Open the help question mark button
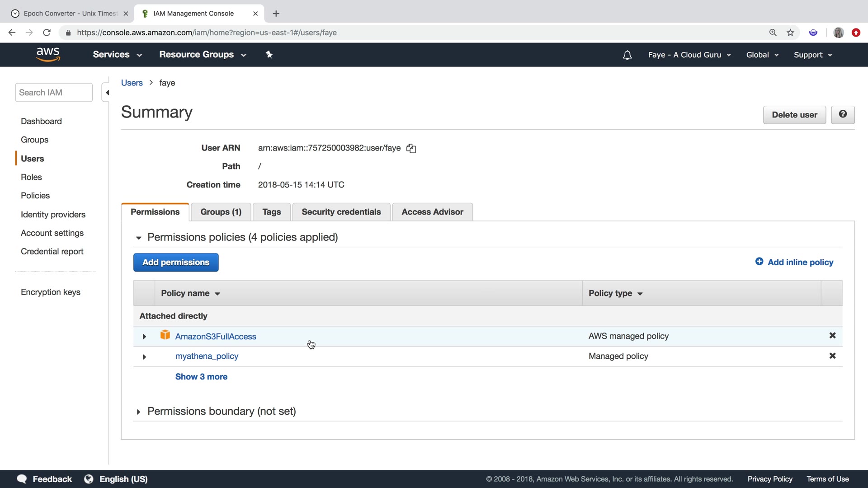Screen dimensions: 868x488 tap(843, 115)
